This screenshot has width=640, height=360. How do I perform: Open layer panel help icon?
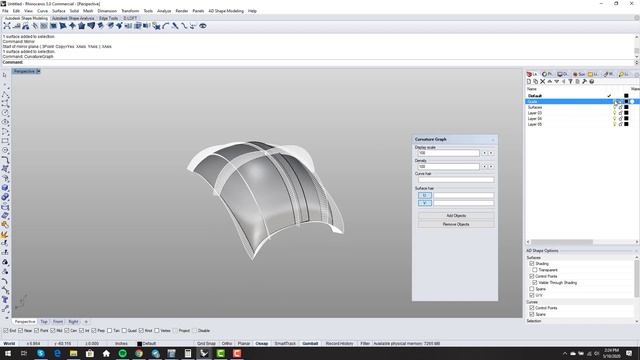(591, 82)
